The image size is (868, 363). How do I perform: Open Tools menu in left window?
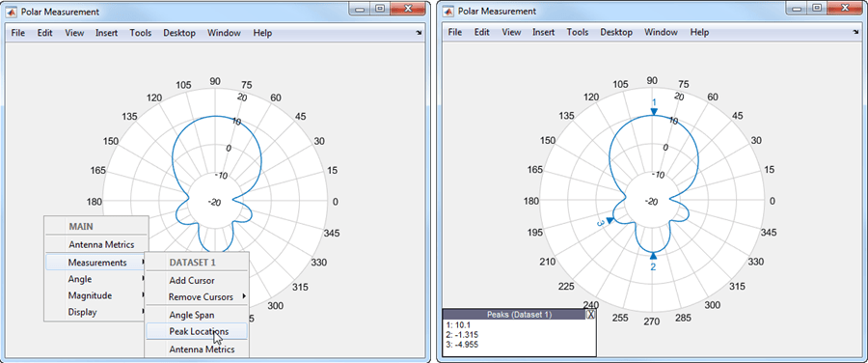141,33
